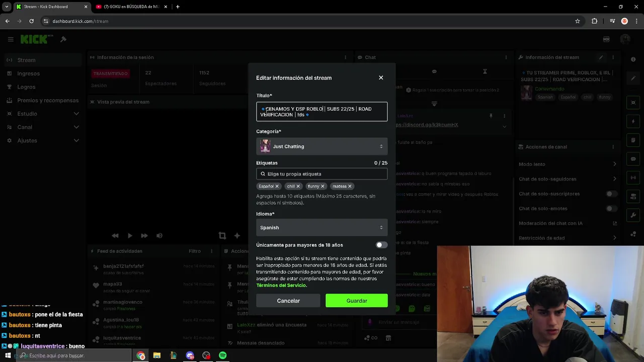Remove the chill tag
Viewport: 644px width, 362px height.
pos(298,186)
